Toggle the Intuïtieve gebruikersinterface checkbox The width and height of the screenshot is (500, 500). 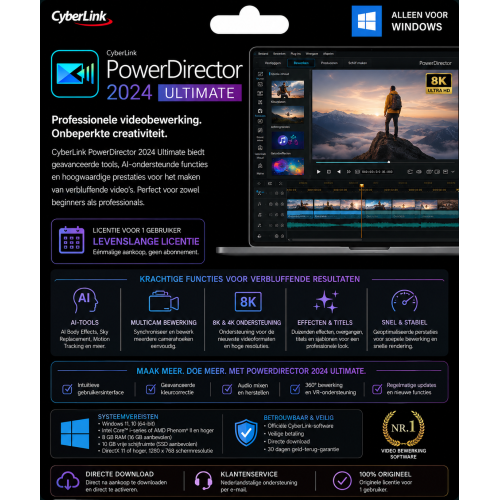[x=67, y=389]
